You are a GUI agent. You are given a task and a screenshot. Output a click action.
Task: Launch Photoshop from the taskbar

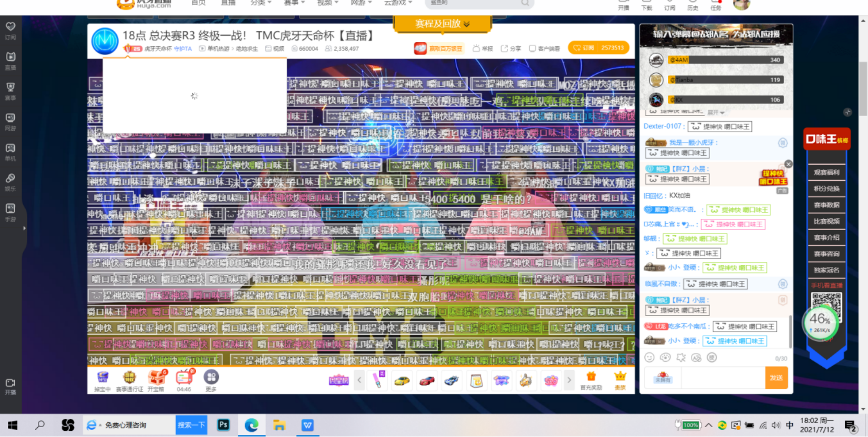(223, 425)
